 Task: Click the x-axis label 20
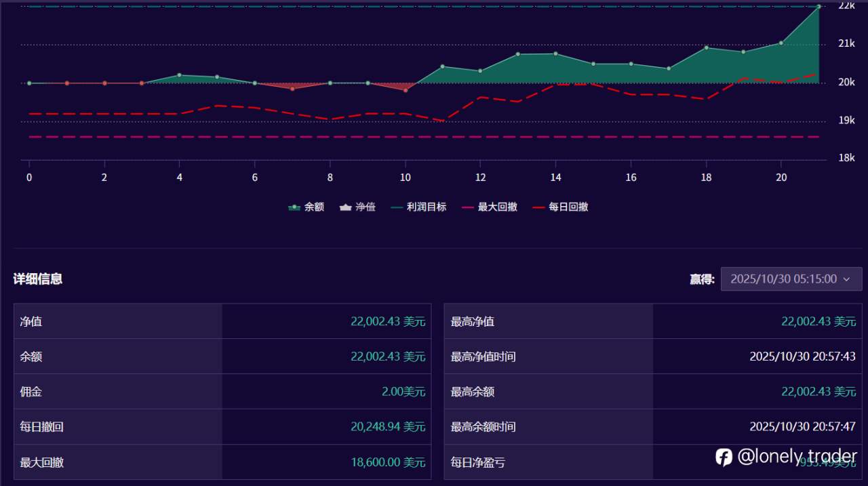781,177
